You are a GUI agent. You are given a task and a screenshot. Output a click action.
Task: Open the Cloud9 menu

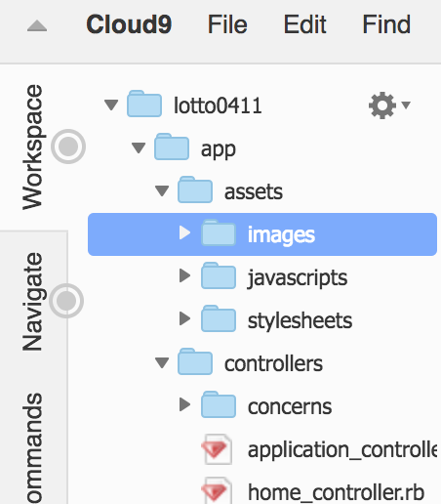tap(129, 24)
